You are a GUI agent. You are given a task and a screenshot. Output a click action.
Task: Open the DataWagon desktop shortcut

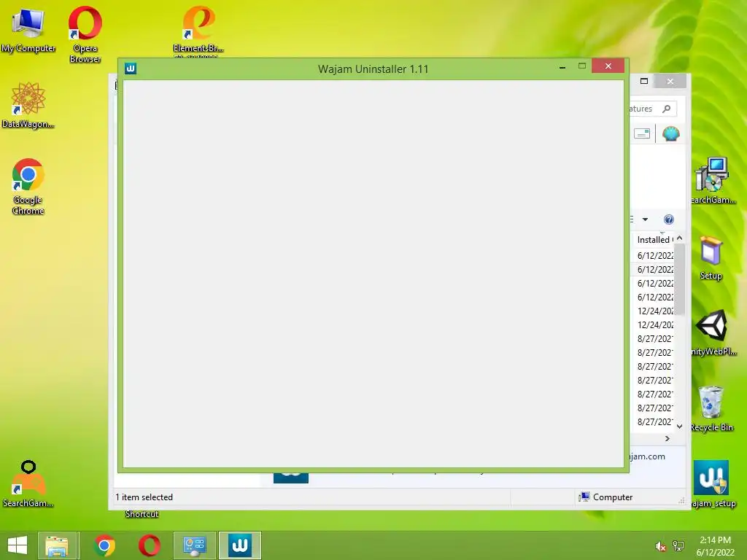coord(28,105)
